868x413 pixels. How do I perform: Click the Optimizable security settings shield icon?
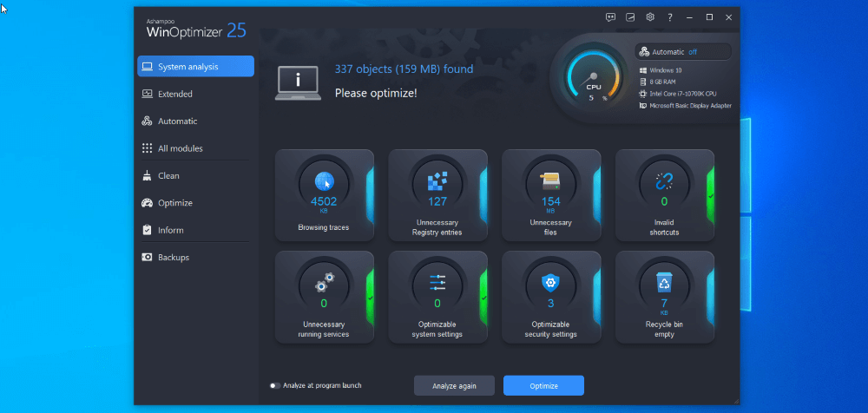coord(551,283)
